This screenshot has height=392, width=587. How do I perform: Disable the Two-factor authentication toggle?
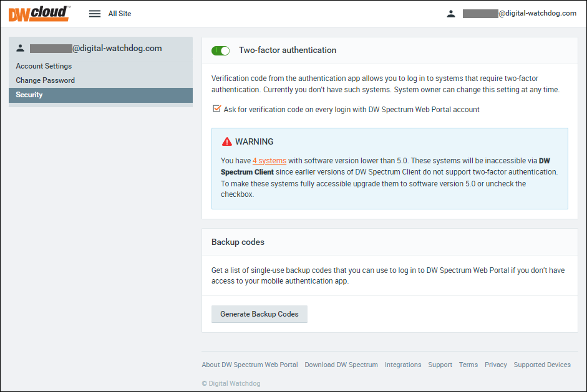pos(220,50)
